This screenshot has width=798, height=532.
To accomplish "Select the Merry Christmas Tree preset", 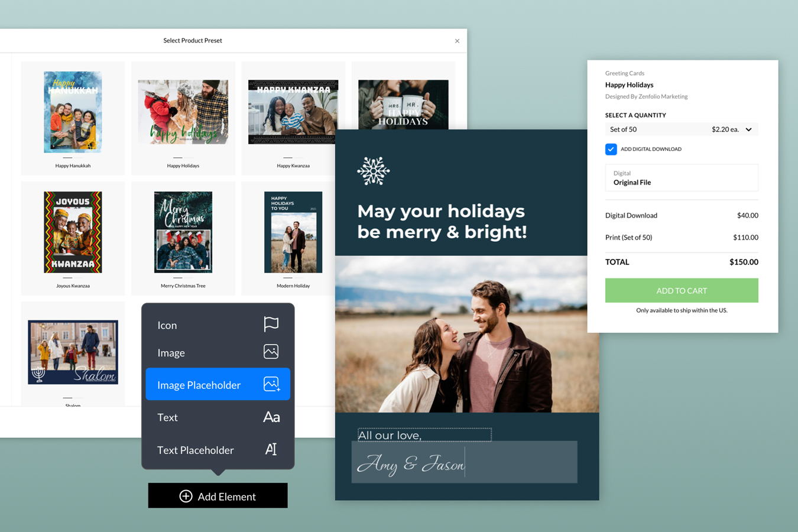I will pos(183,232).
